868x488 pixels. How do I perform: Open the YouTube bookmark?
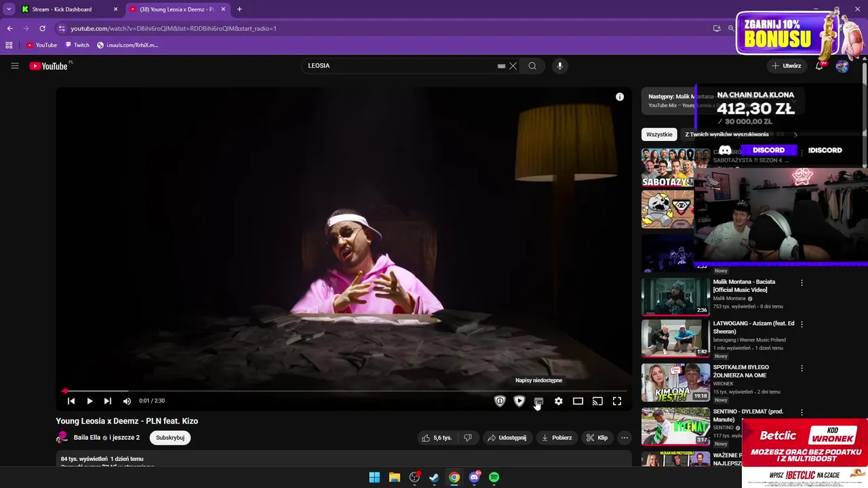tap(42, 45)
